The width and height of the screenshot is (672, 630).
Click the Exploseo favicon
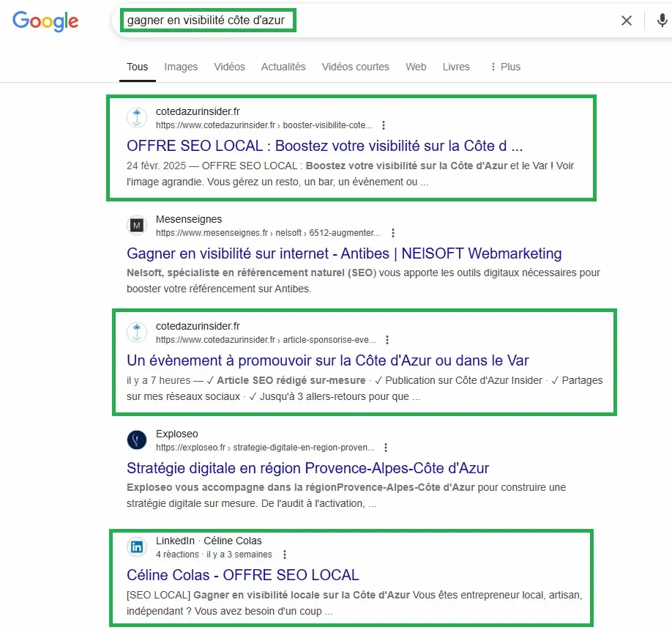137,440
